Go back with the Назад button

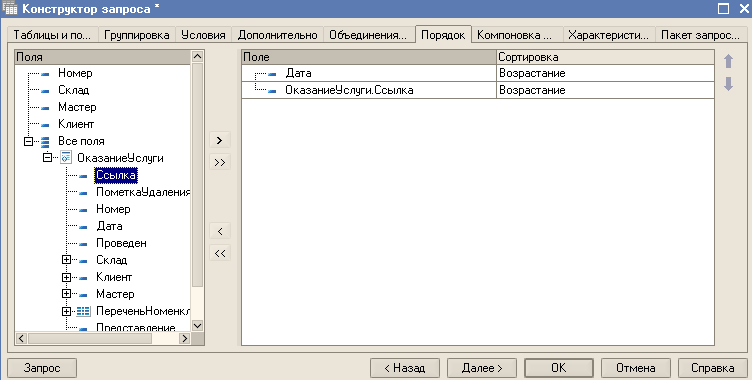click(405, 368)
